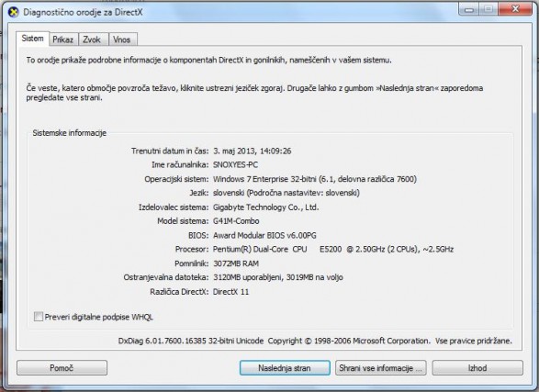The image size is (539, 392).
Task: Switch to the Prikaz tab
Action: point(63,39)
